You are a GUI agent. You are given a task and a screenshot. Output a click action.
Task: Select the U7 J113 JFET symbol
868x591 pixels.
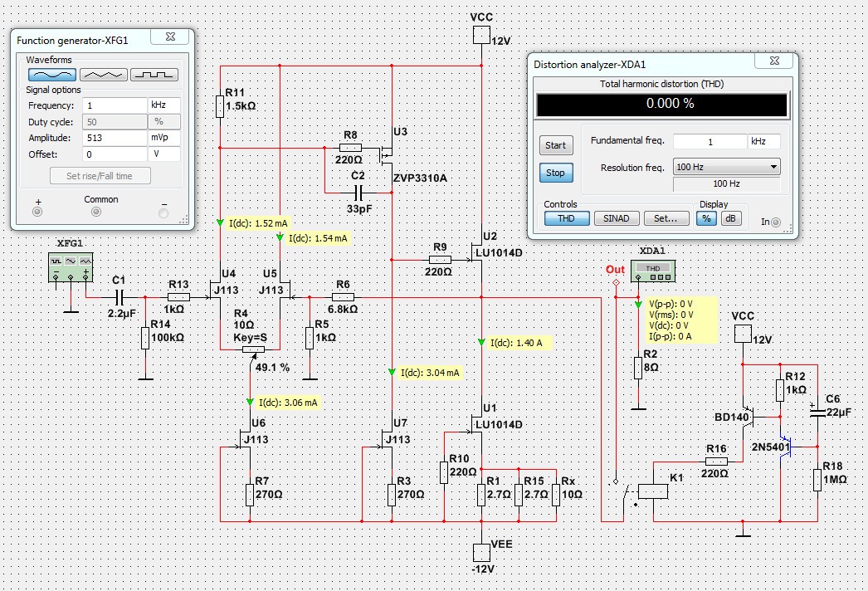click(387, 440)
